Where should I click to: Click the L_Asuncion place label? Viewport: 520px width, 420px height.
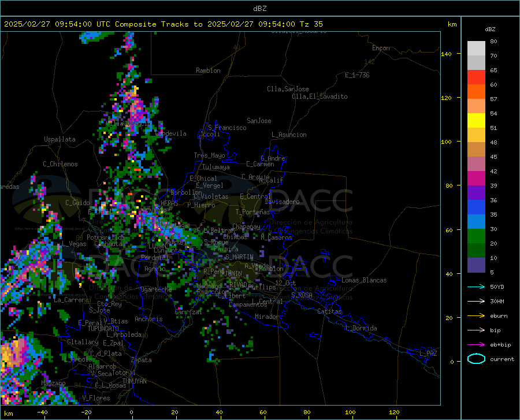(x=289, y=135)
